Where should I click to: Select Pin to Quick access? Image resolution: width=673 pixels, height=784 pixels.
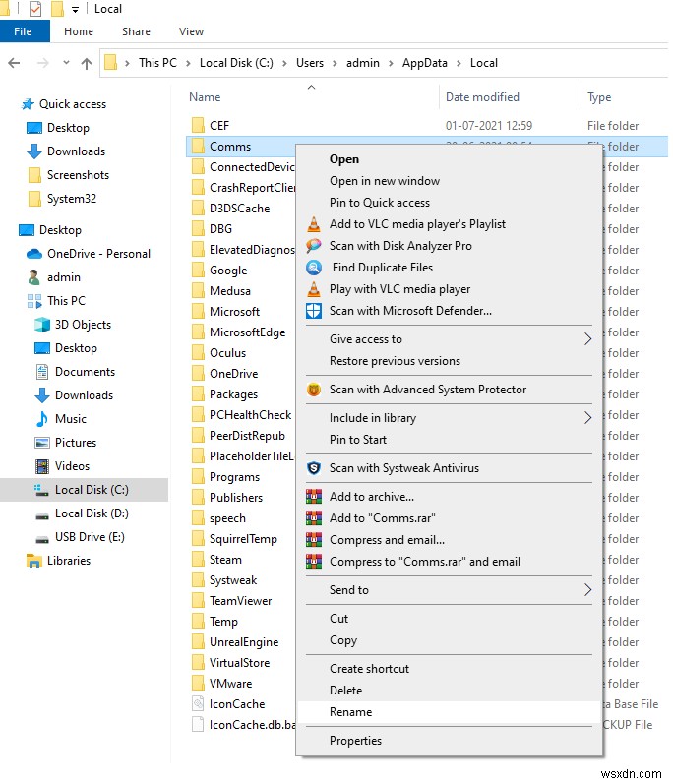coord(449,203)
